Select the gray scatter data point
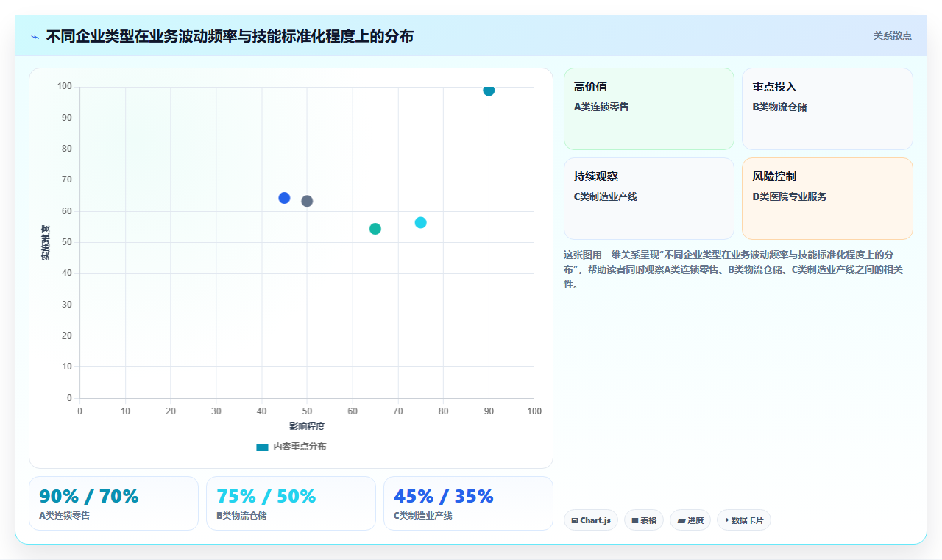 click(307, 201)
